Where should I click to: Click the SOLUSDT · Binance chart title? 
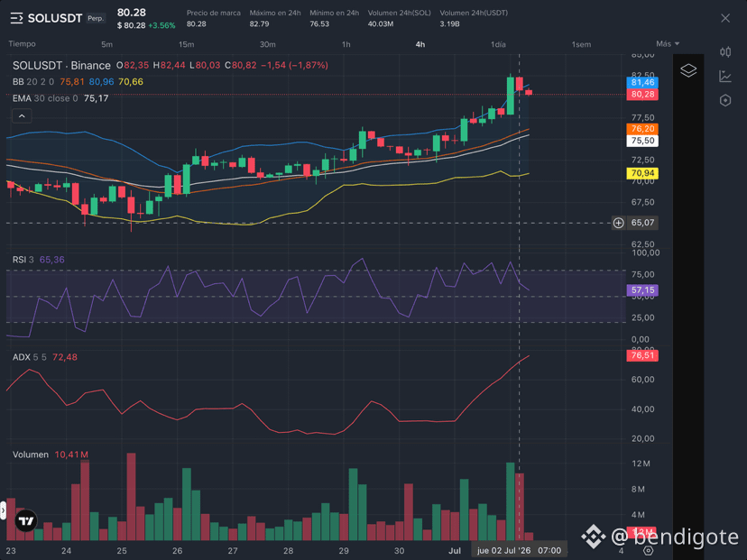click(61, 65)
